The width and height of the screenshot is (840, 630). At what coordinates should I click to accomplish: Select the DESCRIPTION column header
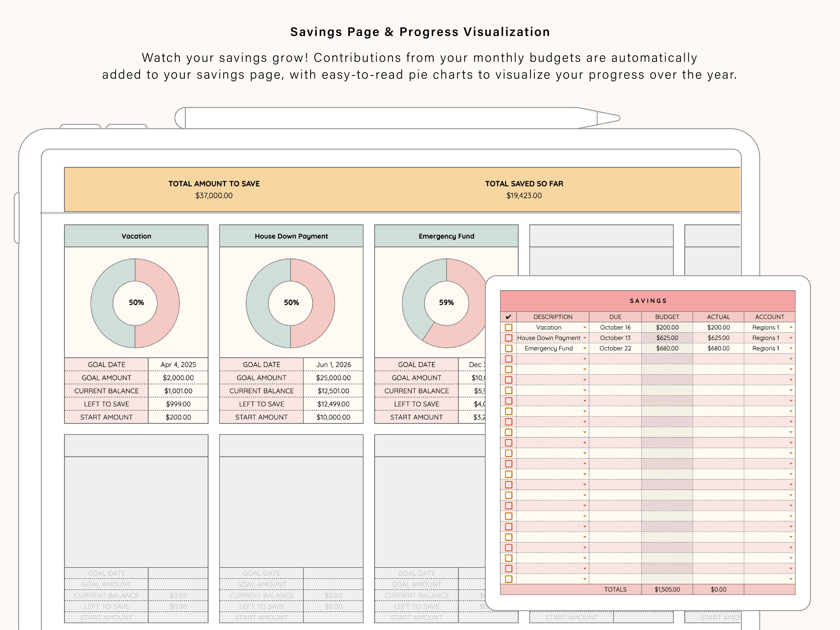click(x=552, y=316)
